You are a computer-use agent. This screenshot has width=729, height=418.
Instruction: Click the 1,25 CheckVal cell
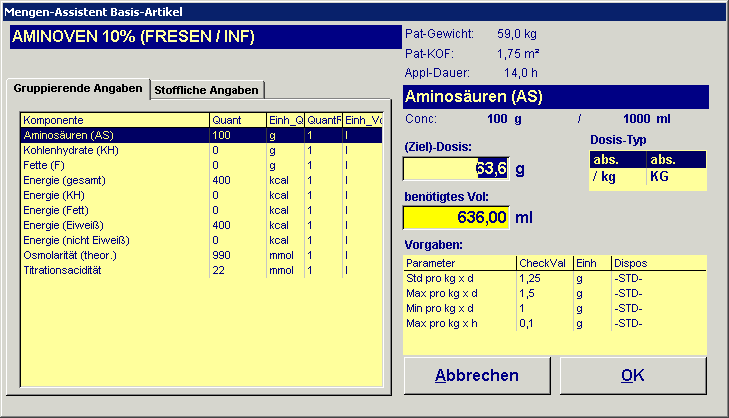(x=545, y=279)
